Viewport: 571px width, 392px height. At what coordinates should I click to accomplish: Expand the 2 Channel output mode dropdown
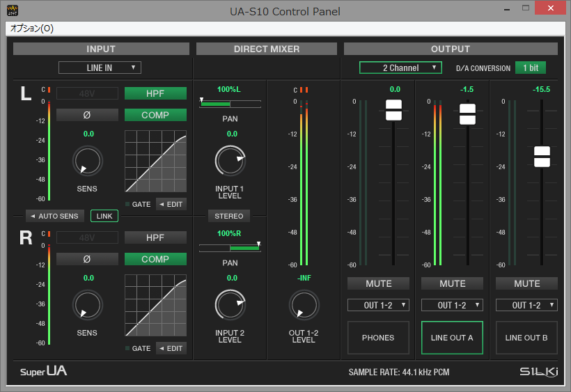tap(400, 68)
